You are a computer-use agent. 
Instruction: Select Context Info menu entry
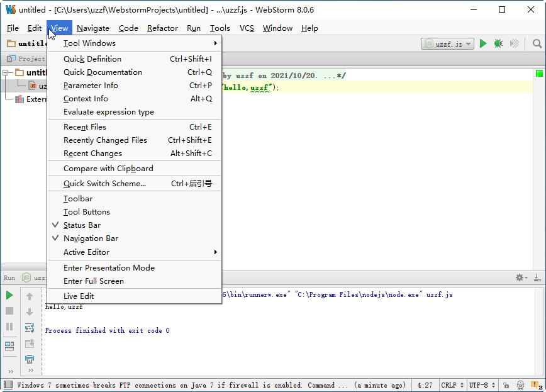pyautogui.click(x=134, y=99)
